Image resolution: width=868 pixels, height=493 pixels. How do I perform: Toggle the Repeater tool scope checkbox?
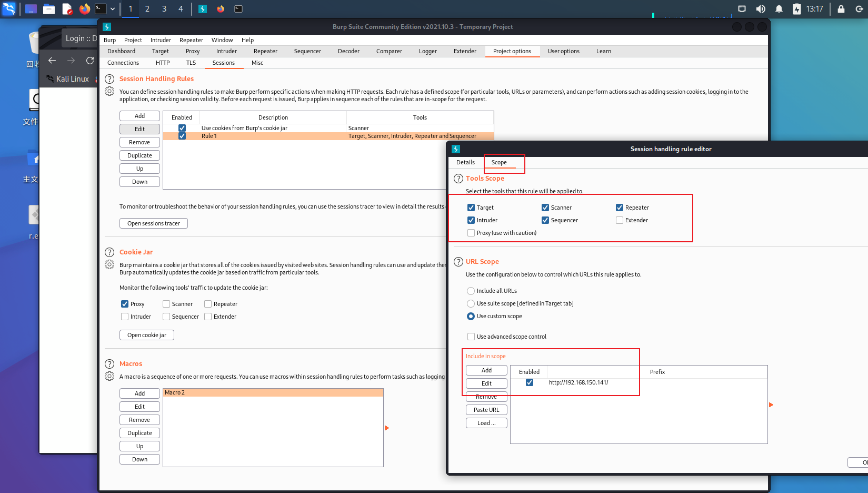pyautogui.click(x=620, y=208)
